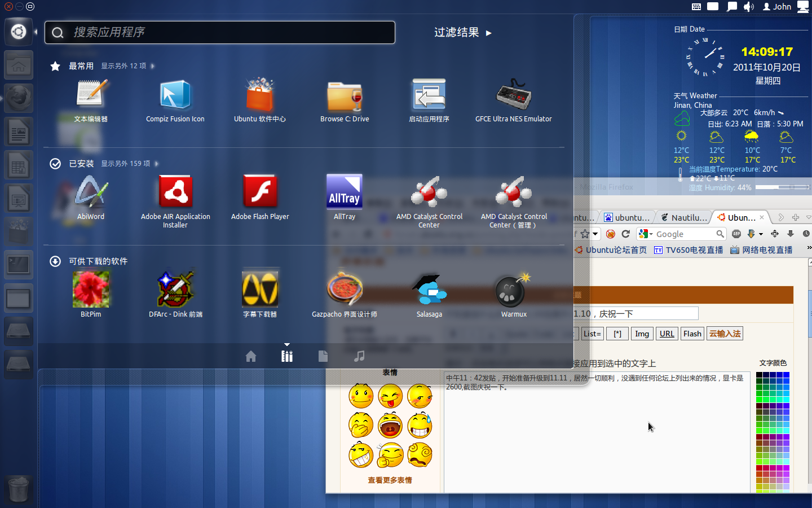This screenshot has height=508, width=812.
Task: Click the Img editor button
Action: coord(642,334)
